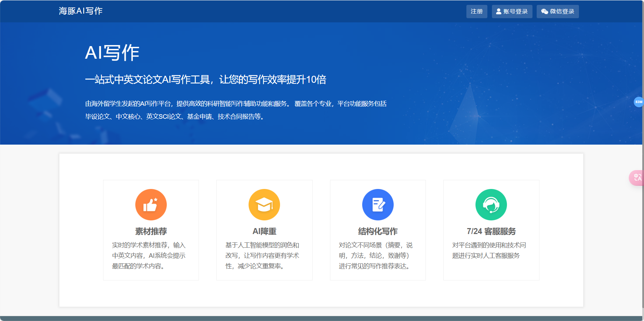The width and height of the screenshot is (644, 321).
Task: Click the WeChat icon in 微信登录
Action: coord(544,12)
